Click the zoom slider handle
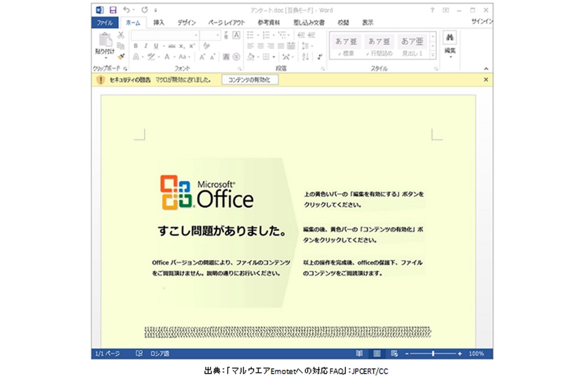The width and height of the screenshot is (588, 392). [x=433, y=353]
